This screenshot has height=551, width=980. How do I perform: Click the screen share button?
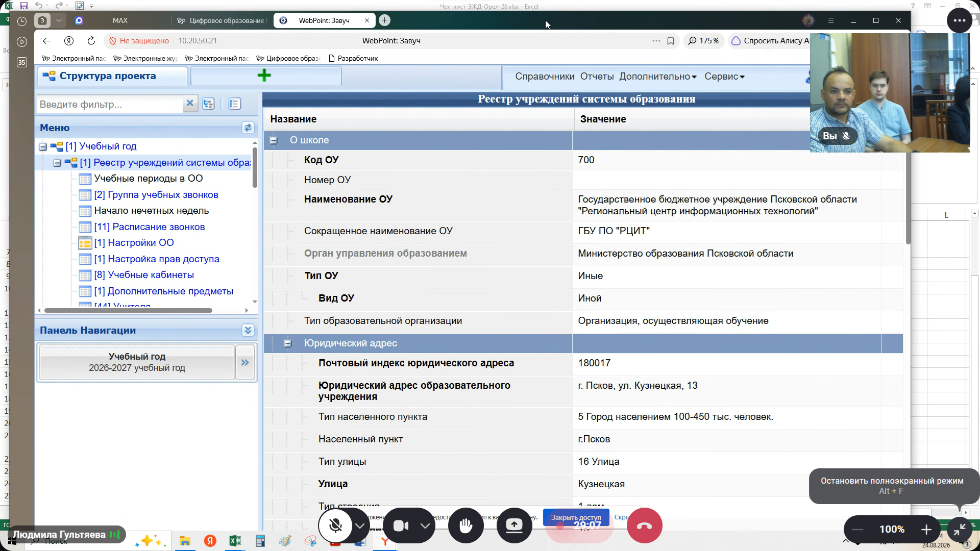tap(514, 525)
